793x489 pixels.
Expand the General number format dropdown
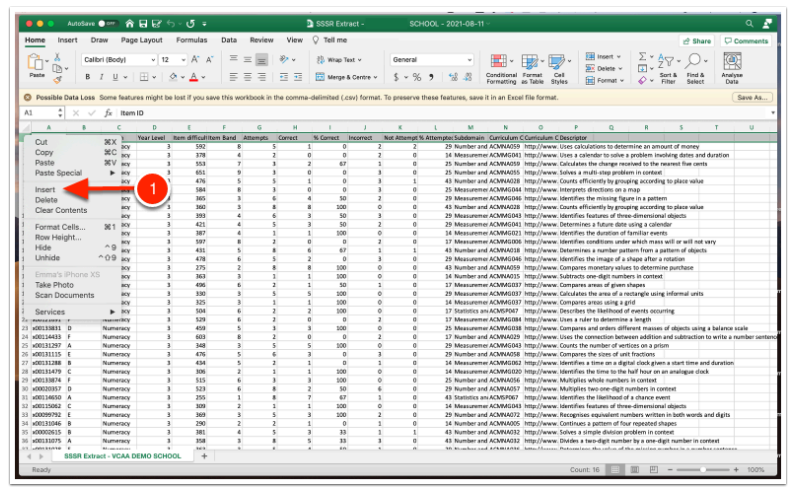(x=432, y=60)
